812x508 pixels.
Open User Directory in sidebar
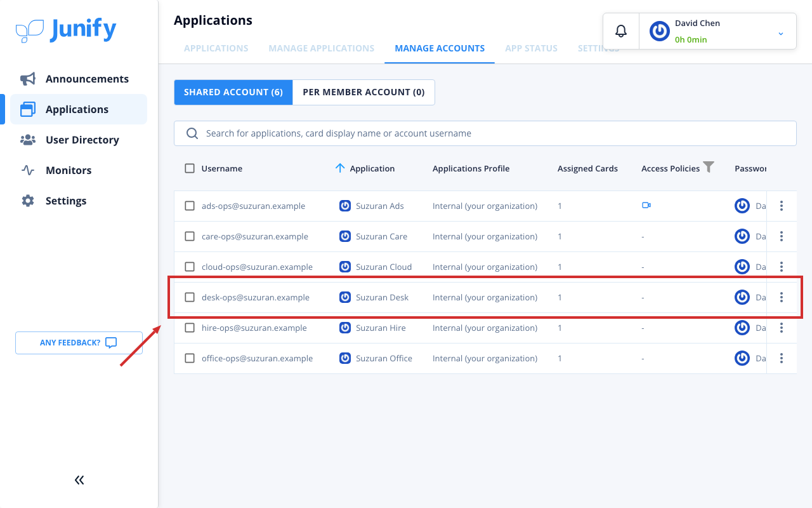tap(79, 140)
